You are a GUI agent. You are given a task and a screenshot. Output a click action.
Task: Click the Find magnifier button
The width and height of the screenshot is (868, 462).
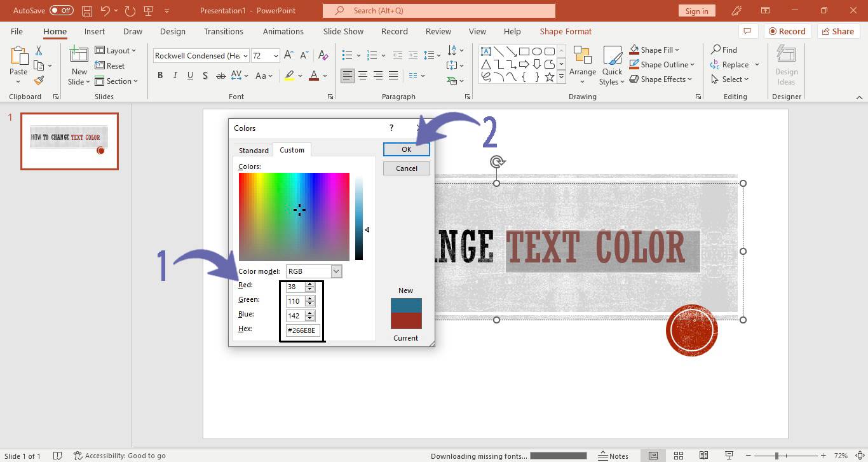pos(724,50)
